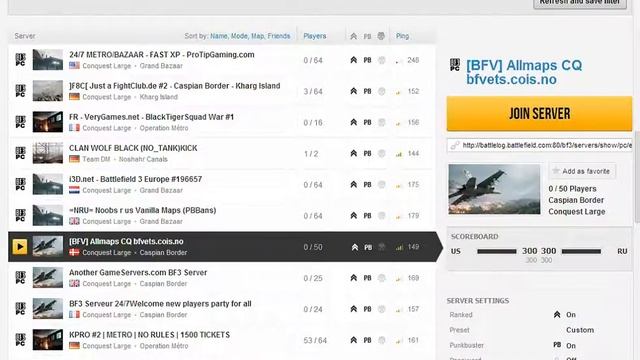Click BF3 PC icon beside server details title

(x=455, y=65)
